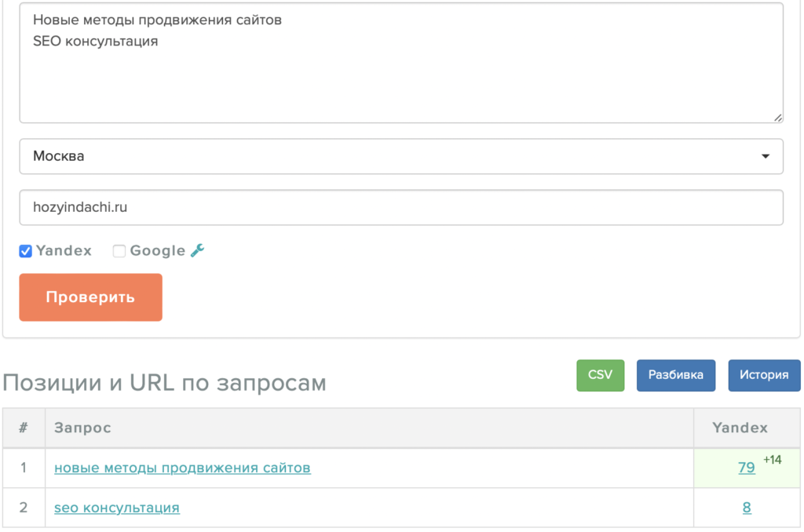Download results with CSV button
804x532 pixels.
click(601, 375)
